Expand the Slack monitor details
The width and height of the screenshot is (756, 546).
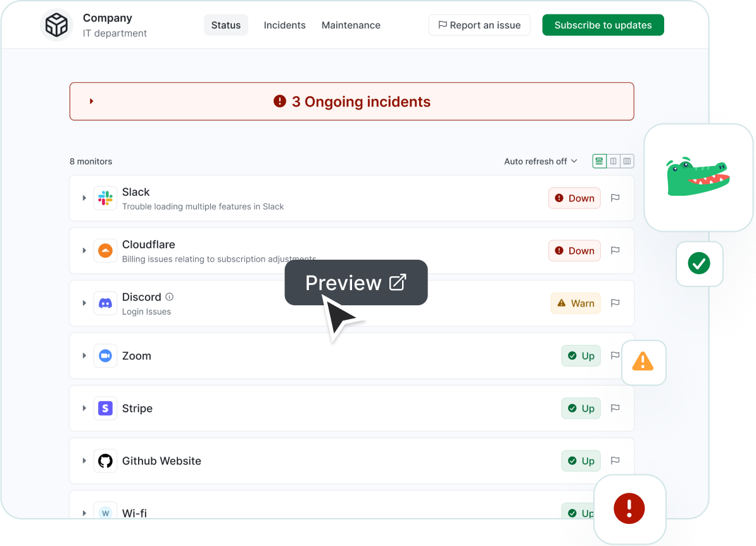pos(84,198)
